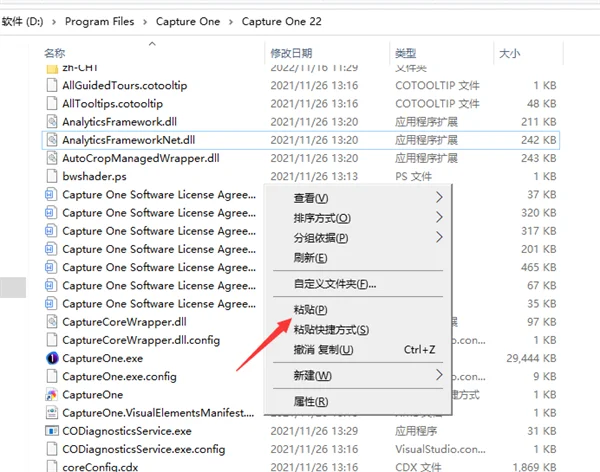
Task: Sort by 名称 column header
Action: point(55,53)
